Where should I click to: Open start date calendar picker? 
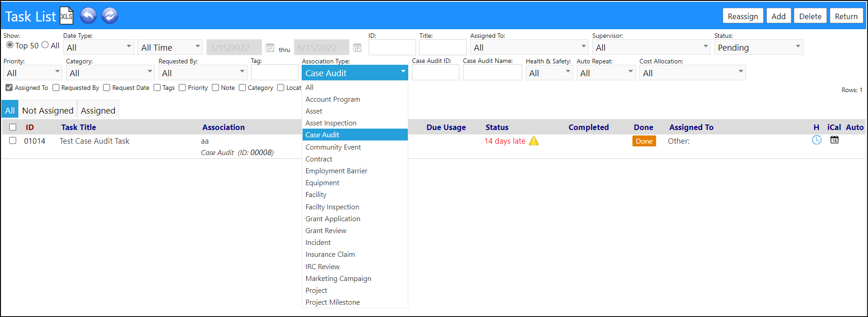[x=270, y=47]
